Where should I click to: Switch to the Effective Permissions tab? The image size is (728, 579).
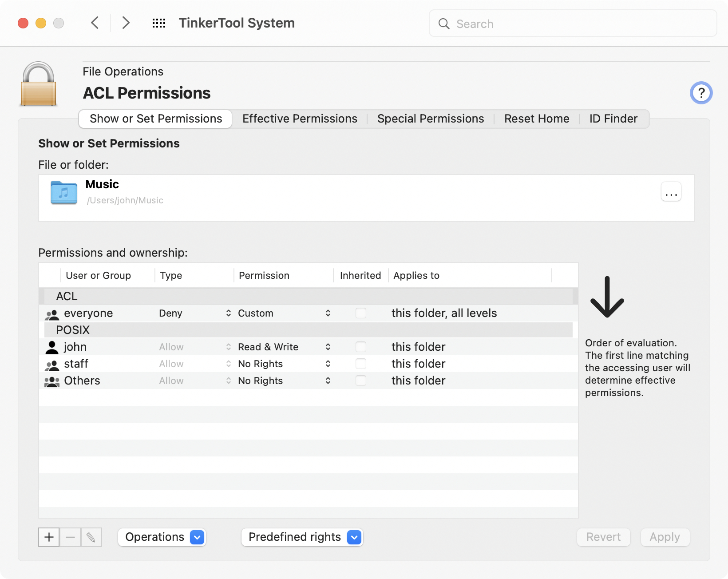(299, 119)
